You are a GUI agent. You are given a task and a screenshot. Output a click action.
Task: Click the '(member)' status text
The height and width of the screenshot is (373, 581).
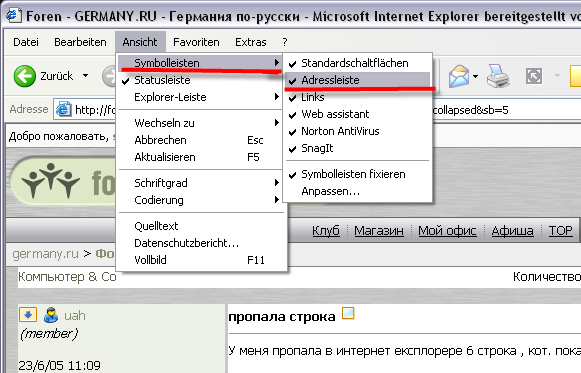coord(49,334)
